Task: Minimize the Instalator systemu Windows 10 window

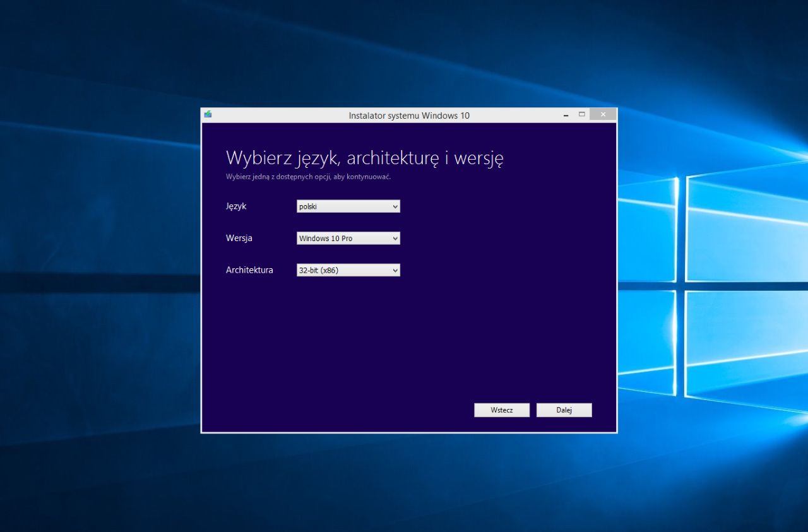Action: (x=566, y=115)
